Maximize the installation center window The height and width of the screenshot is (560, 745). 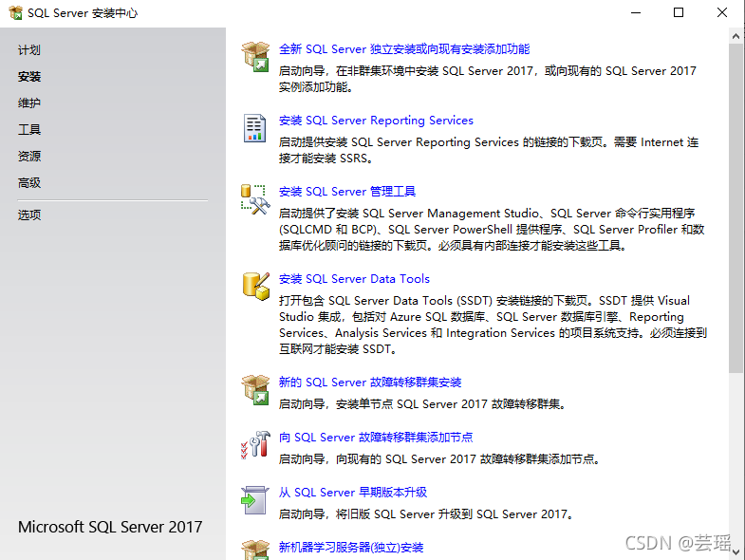pos(679,13)
